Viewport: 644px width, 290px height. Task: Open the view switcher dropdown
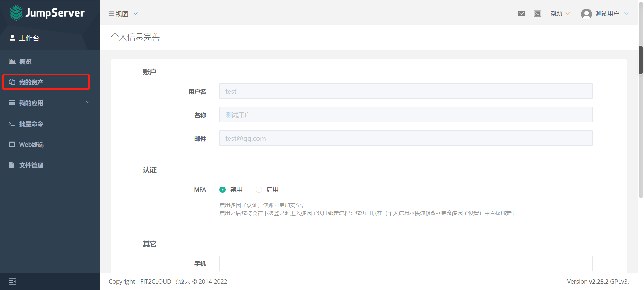point(123,14)
